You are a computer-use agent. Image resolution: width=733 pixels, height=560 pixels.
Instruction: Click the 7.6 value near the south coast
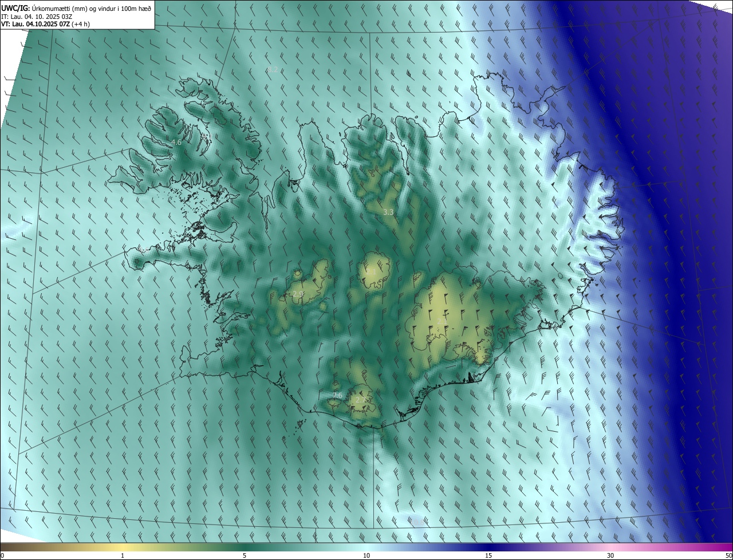(337, 396)
